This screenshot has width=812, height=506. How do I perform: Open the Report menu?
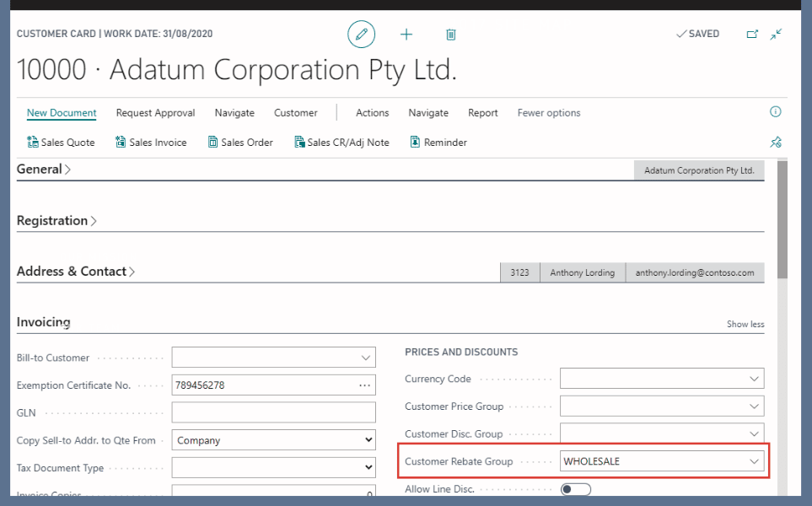pos(482,113)
